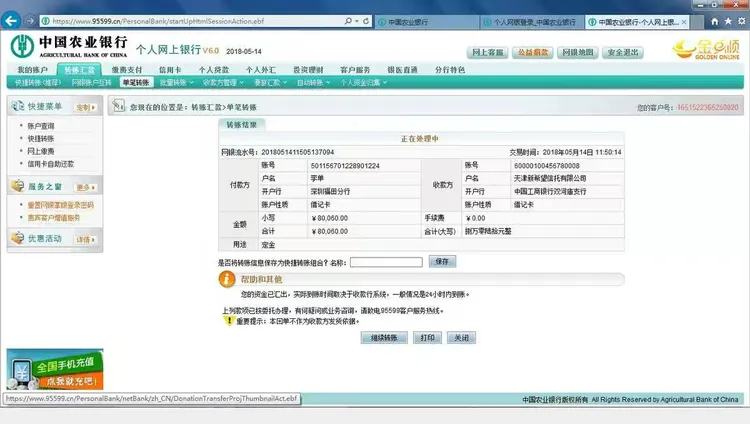
Task: Click the 关闭 button
Action: coord(461,338)
